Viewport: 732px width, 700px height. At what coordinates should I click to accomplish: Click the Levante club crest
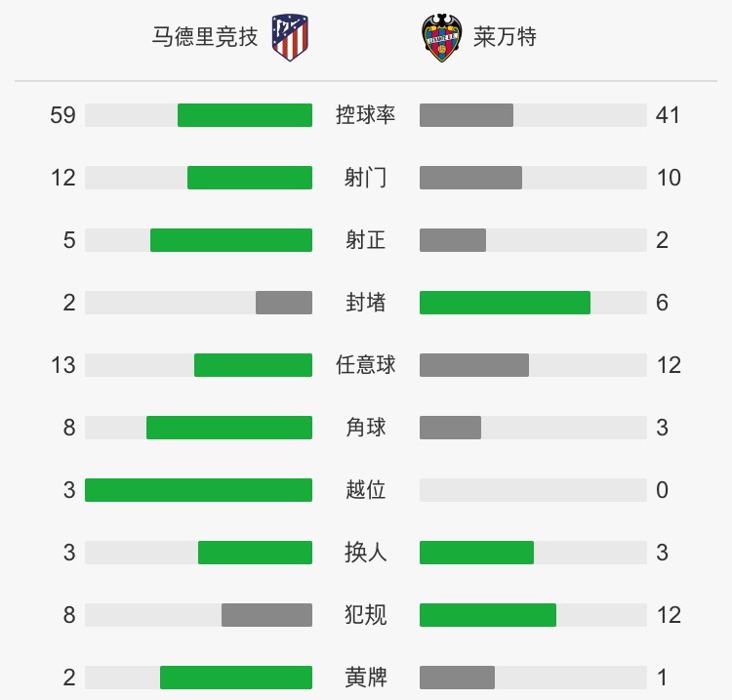pos(441,38)
